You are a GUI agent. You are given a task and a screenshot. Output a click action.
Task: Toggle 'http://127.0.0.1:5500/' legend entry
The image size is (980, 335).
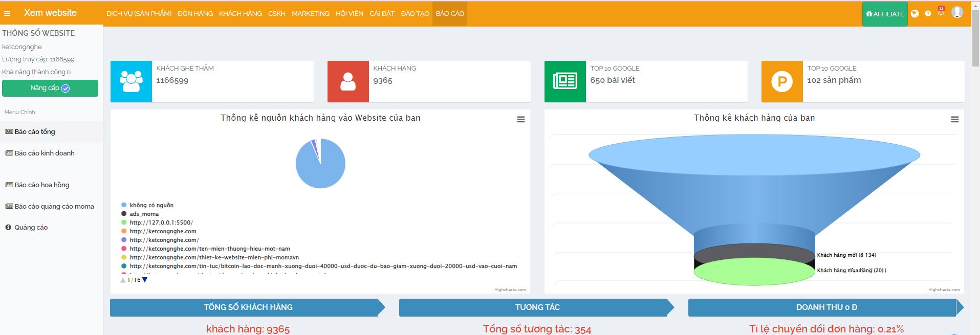[161, 222]
